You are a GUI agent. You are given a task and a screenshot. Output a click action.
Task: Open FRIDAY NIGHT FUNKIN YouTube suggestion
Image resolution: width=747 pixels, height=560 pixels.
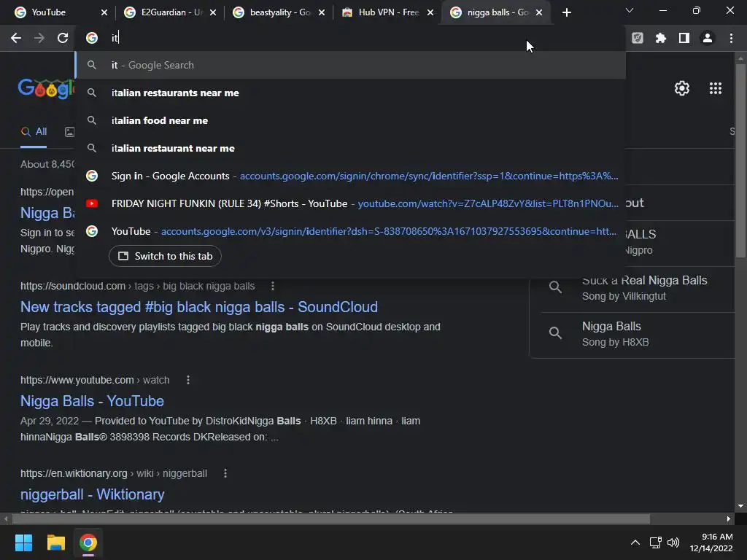pyautogui.click(x=350, y=203)
